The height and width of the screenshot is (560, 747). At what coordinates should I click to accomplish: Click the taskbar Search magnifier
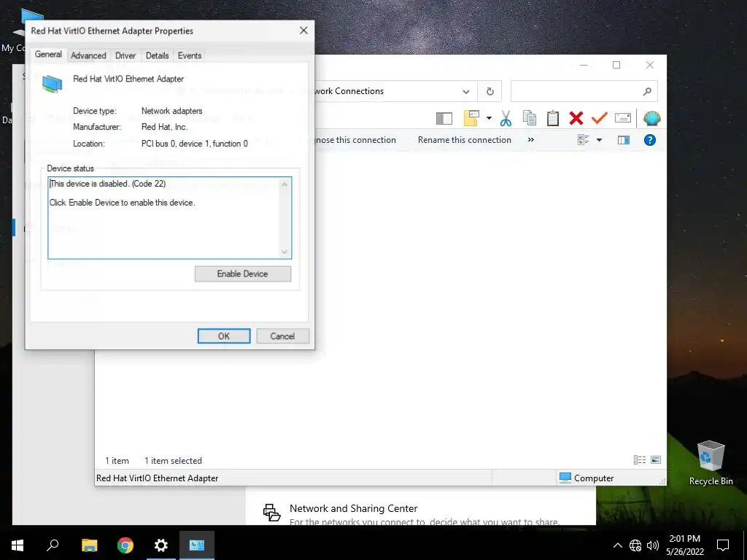(x=53, y=545)
